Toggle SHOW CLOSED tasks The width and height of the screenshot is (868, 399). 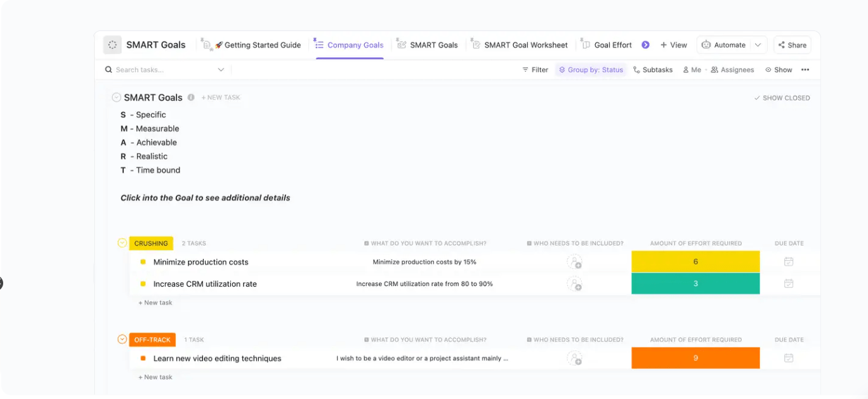pyautogui.click(x=782, y=98)
